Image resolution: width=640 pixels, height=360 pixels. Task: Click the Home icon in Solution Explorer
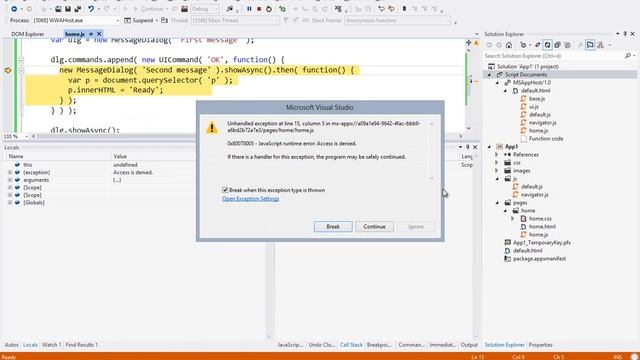pos(509,45)
